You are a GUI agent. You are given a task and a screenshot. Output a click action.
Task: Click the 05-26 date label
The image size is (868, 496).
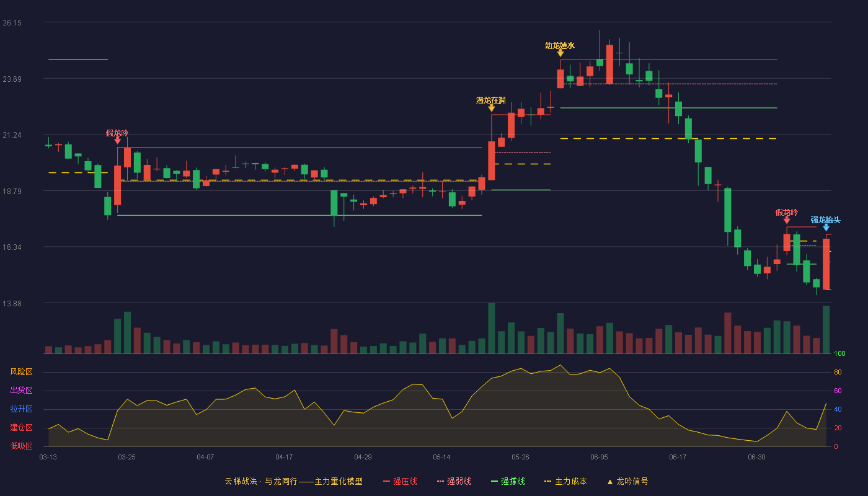[x=520, y=457]
